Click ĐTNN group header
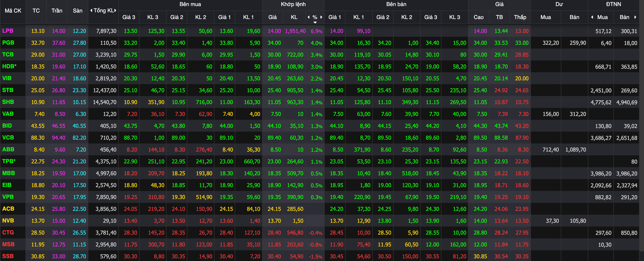Image resolution: width=644 pixels, height=261 pixels. [614, 4]
